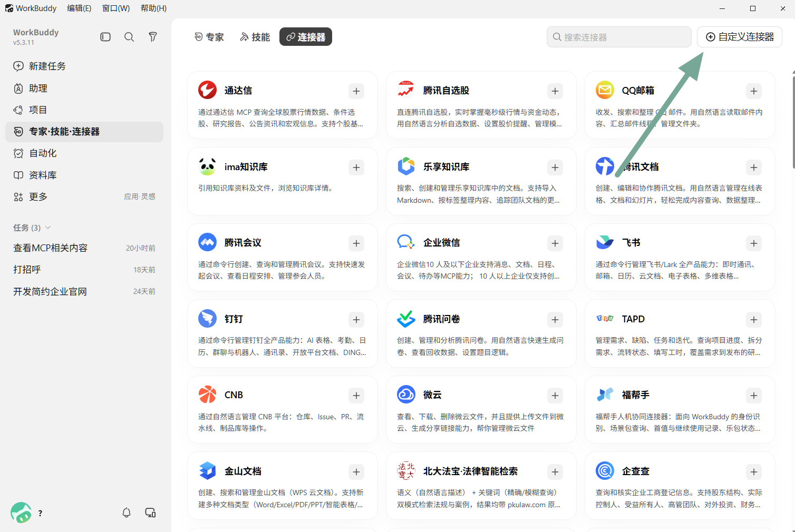
Task: Add the 福帮手 connector
Action: (754, 396)
